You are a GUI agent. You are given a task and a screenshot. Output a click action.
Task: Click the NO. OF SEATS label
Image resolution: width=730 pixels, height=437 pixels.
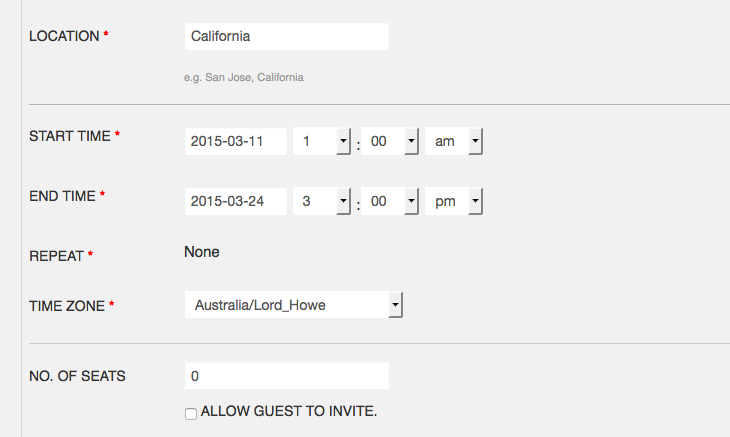[77, 376]
